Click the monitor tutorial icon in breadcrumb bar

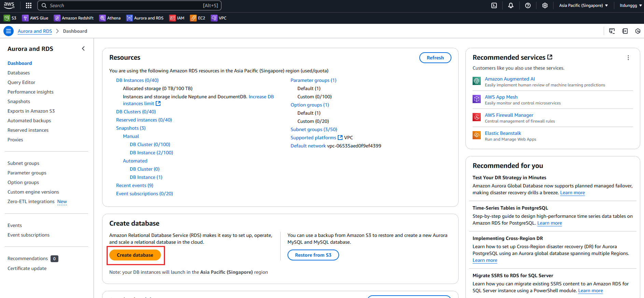pos(612,31)
